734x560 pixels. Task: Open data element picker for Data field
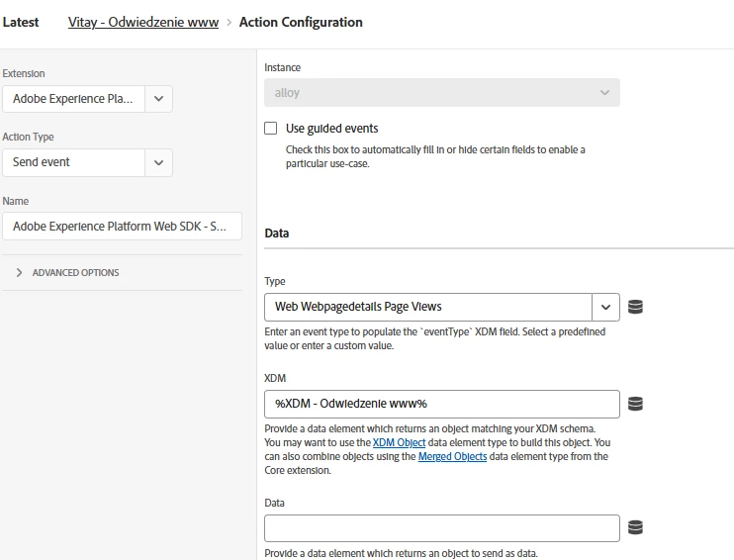636,528
